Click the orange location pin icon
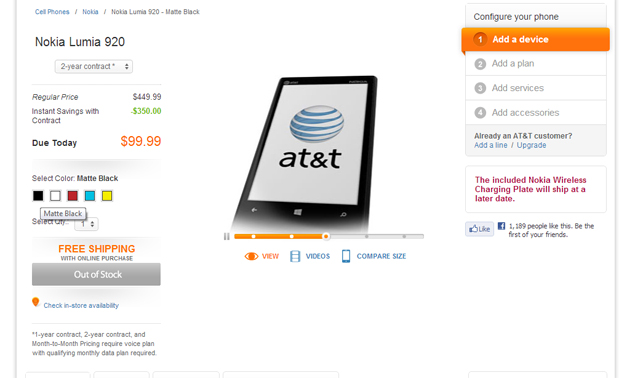The height and width of the screenshot is (378, 635). (36, 302)
